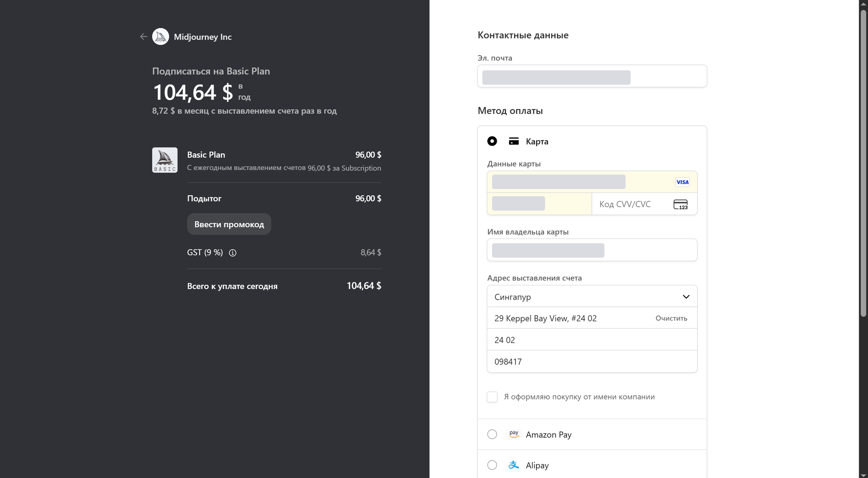Click the Код CVV/CVC field
The image size is (868, 478).
645,204
